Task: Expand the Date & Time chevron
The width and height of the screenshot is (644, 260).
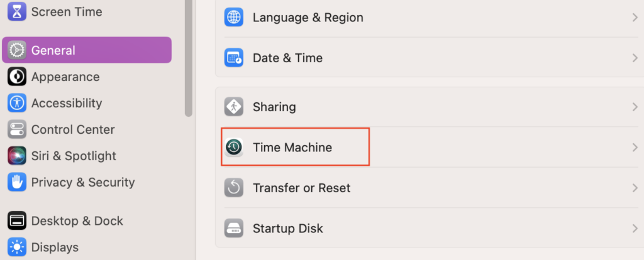Action: 635,58
